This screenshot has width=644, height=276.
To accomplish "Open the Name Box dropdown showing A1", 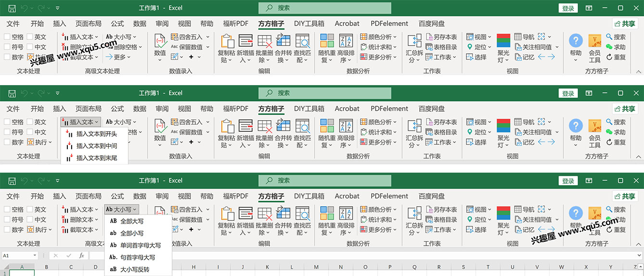I will tap(35, 255).
